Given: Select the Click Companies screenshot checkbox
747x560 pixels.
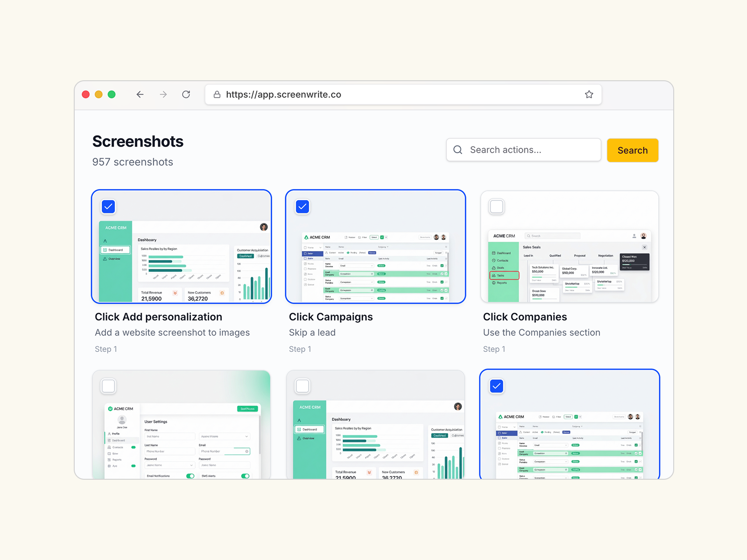Looking at the screenshot, I should [x=496, y=207].
